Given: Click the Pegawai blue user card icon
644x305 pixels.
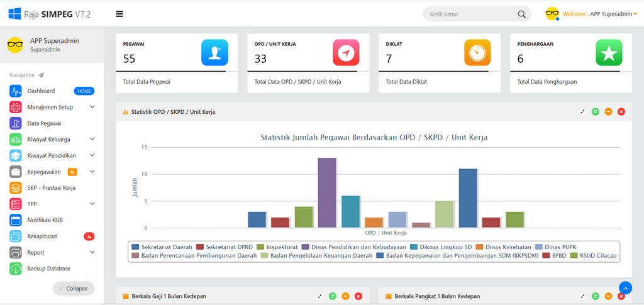Looking at the screenshot, I should coord(214,53).
